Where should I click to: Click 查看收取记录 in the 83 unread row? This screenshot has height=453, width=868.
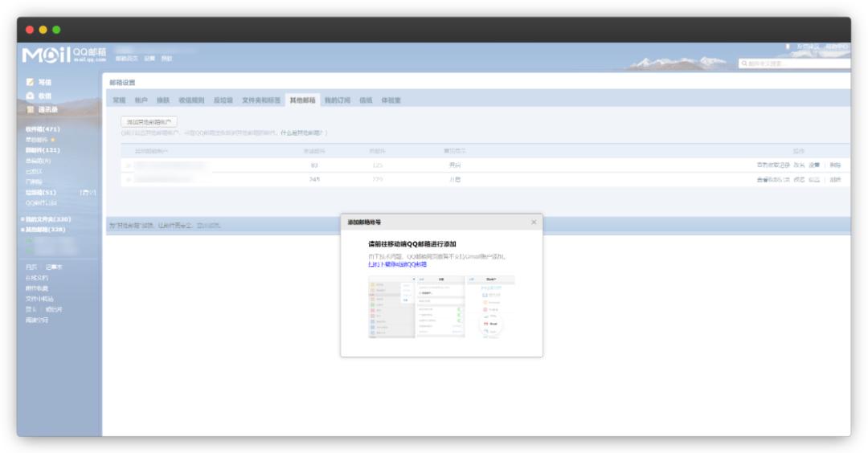773,165
